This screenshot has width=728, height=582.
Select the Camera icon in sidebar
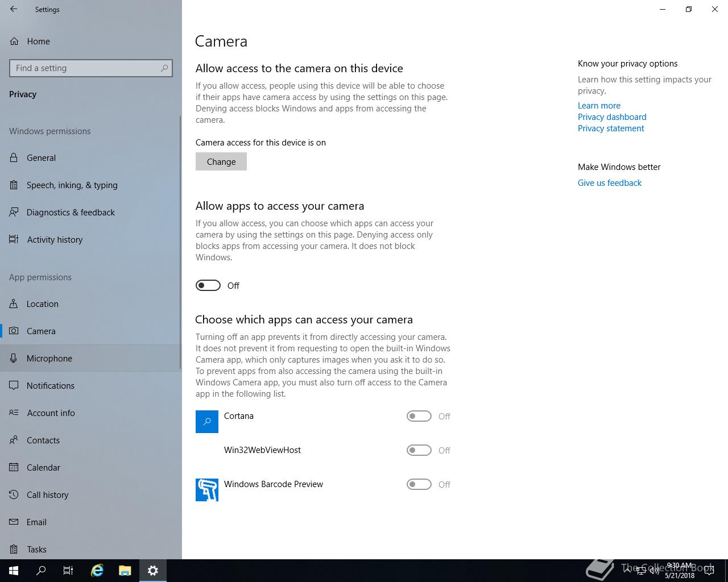click(14, 331)
